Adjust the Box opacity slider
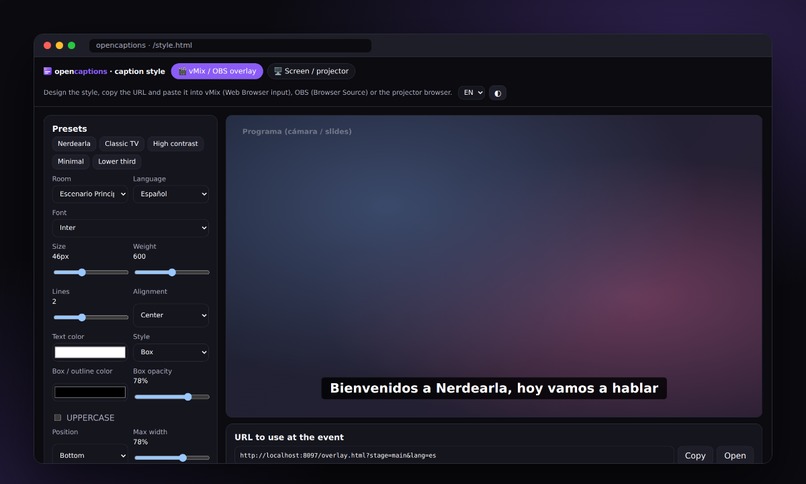 tap(172, 397)
